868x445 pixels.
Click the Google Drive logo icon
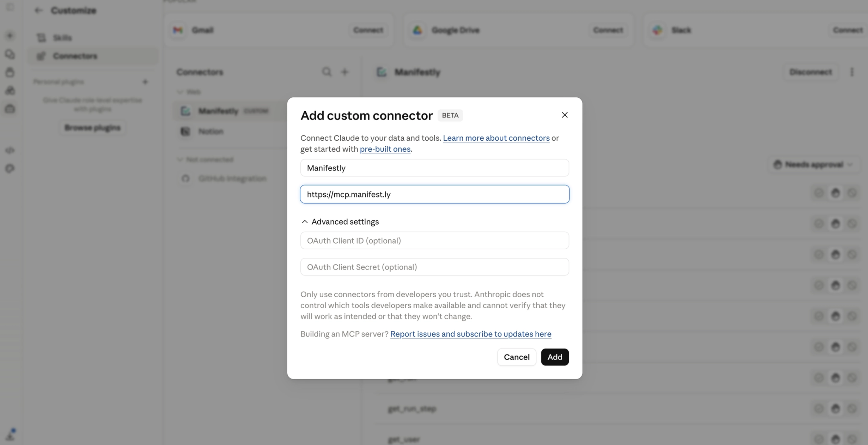pyautogui.click(x=418, y=30)
